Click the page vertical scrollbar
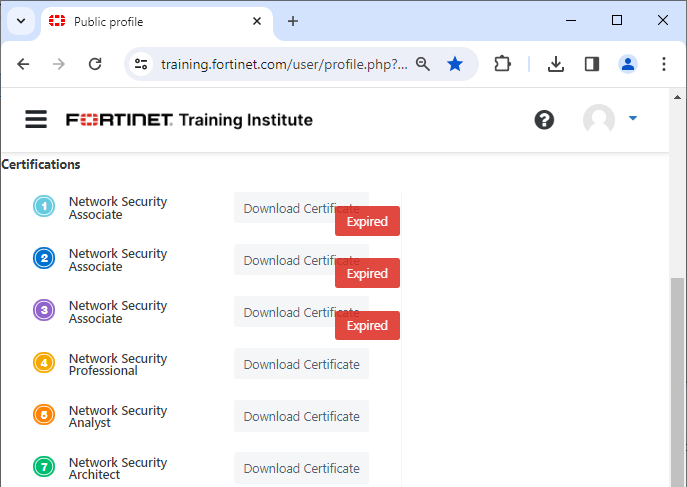Image resolution: width=687 pixels, height=487 pixels. (677, 380)
